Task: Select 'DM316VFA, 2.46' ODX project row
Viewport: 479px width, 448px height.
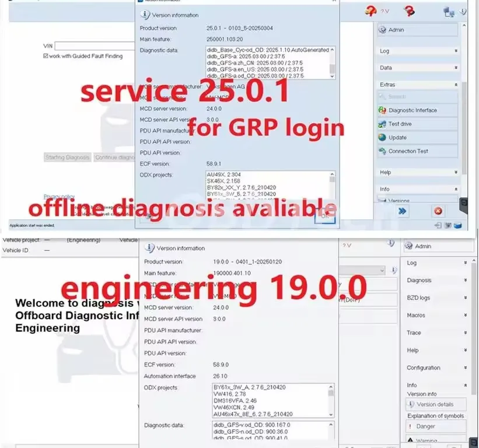Action: point(235,401)
